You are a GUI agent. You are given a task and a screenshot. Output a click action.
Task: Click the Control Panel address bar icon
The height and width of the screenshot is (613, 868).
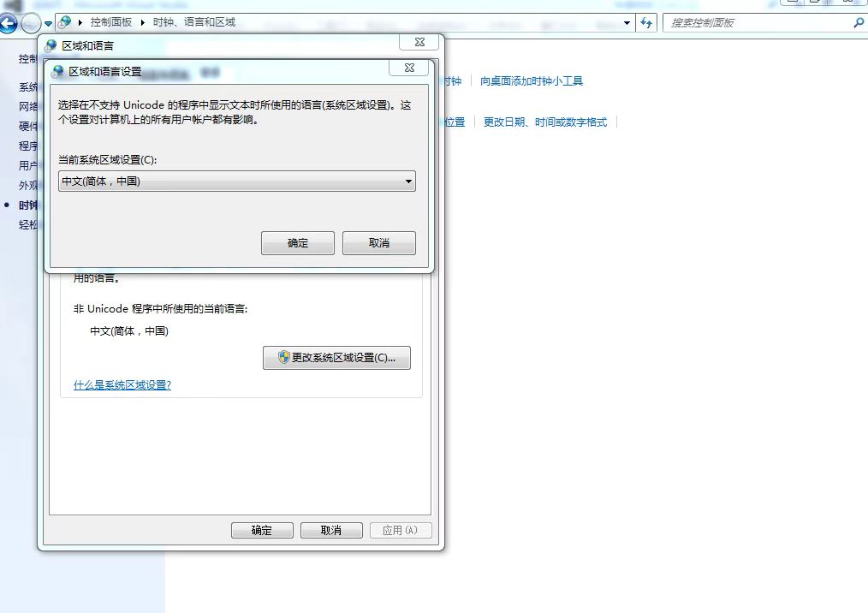pos(65,22)
